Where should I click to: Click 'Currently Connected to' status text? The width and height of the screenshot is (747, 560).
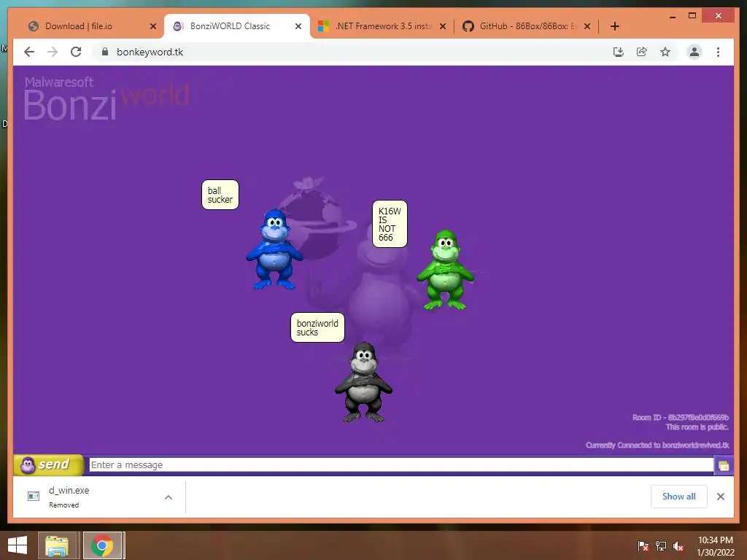[x=657, y=446]
